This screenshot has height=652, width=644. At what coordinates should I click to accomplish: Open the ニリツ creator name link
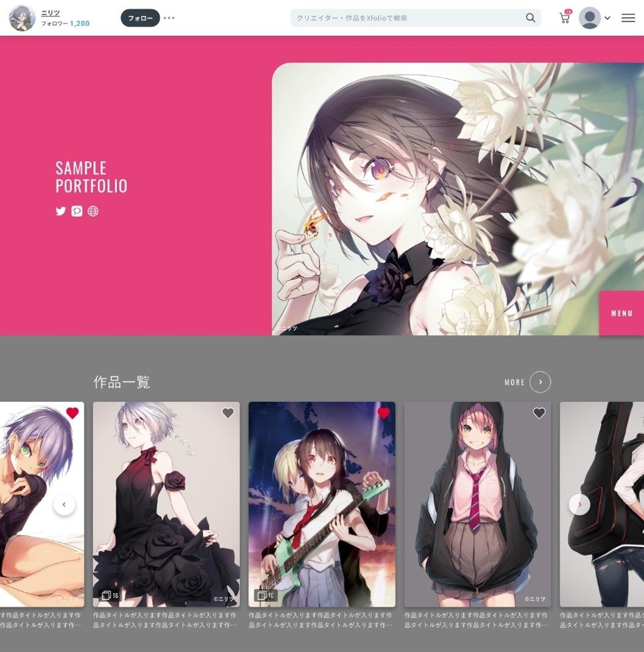pos(51,13)
